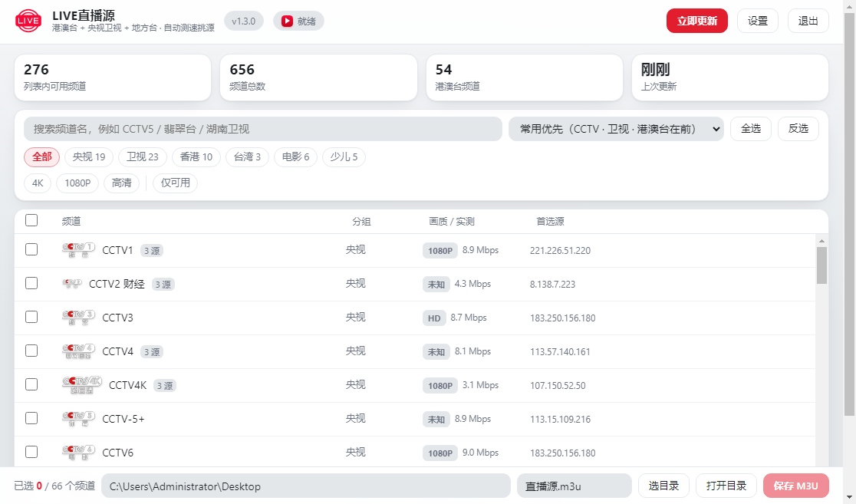Click the CCTV-5+ channel logo
Image resolution: width=856 pixels, height=504 pixels.
[x=78, y=419]
